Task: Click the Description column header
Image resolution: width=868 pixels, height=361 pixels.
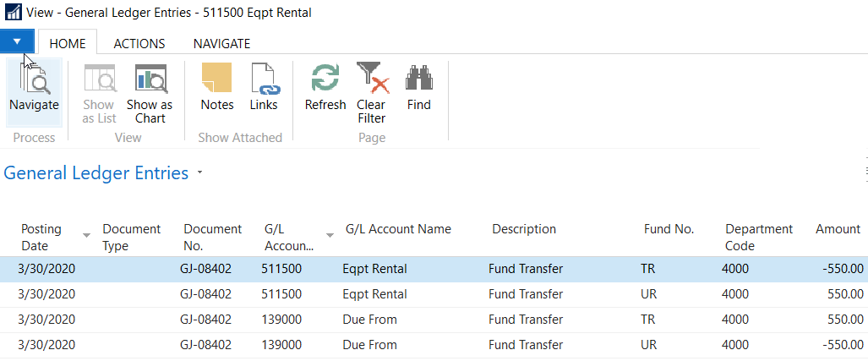Action: (x=524, y=229)
